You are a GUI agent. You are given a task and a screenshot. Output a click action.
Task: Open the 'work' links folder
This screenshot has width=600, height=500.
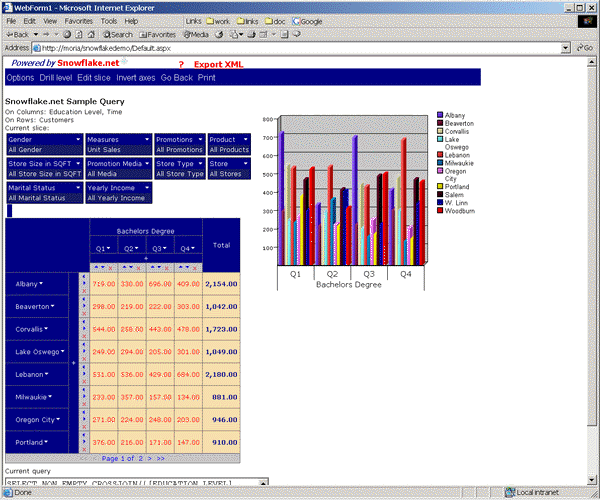point(218,21)
